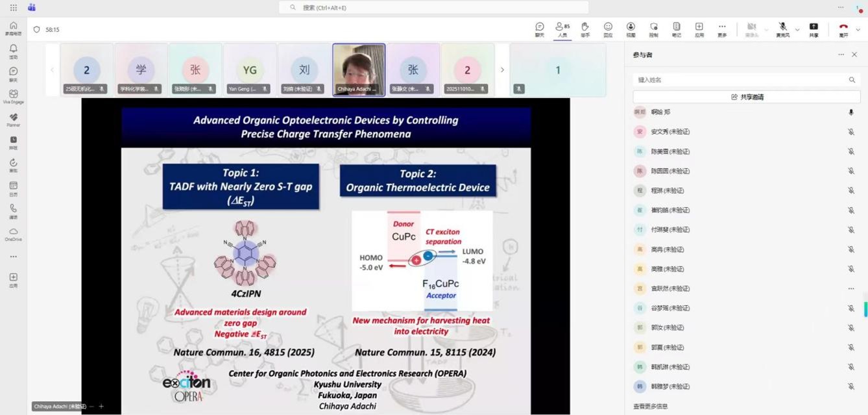Raise hand using the 举手 button
The height and width of the screenshot is (415, 868).
click(585, 29)
